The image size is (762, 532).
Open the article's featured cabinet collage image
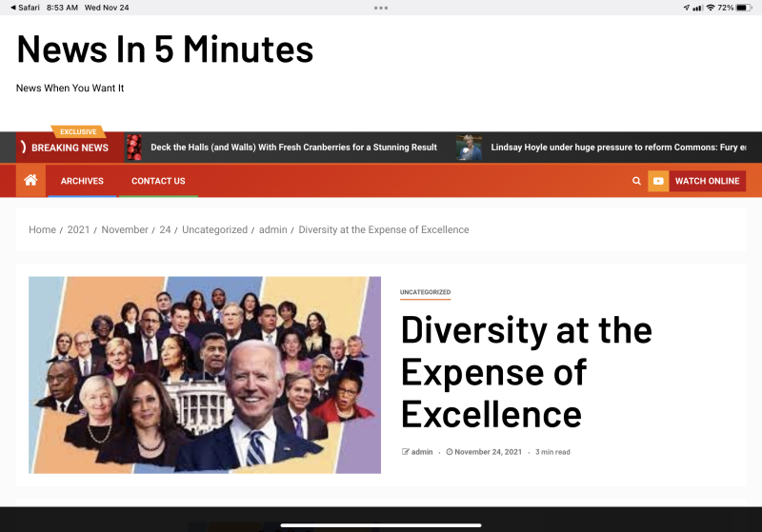pos(205,375)
